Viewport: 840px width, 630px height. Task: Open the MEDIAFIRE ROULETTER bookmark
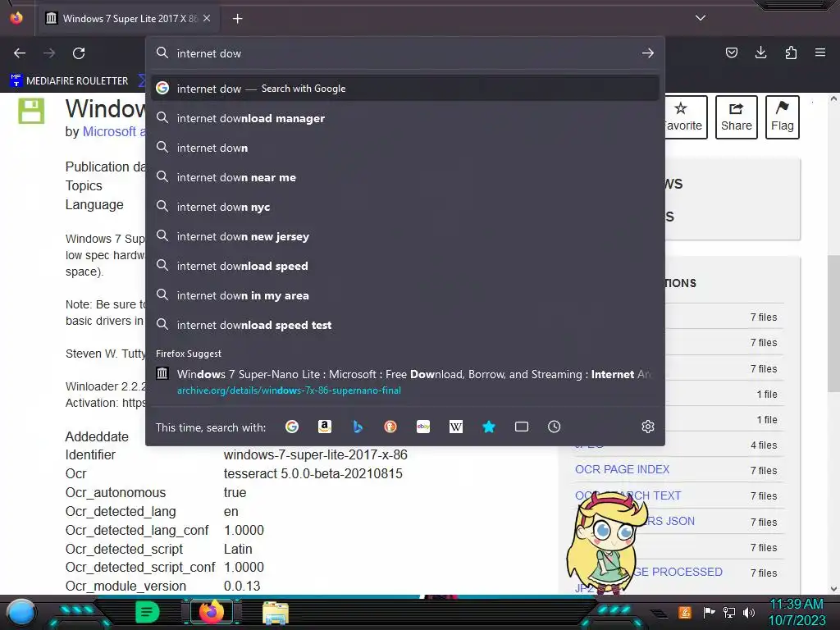point(69,81)
